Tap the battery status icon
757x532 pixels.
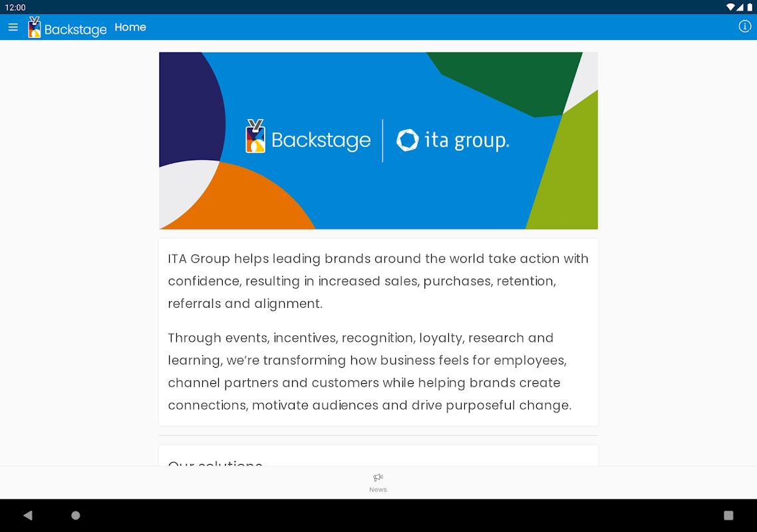coord(750,7)
